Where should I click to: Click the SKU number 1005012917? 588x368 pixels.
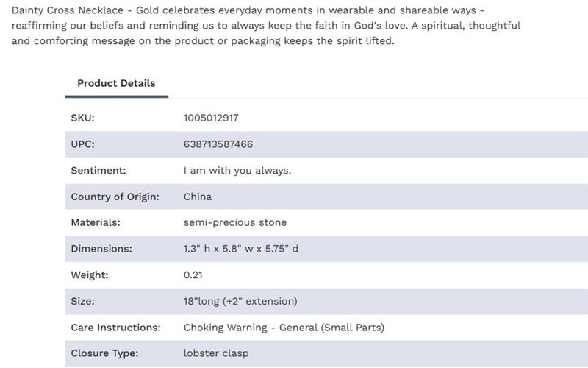click(211, 118)
